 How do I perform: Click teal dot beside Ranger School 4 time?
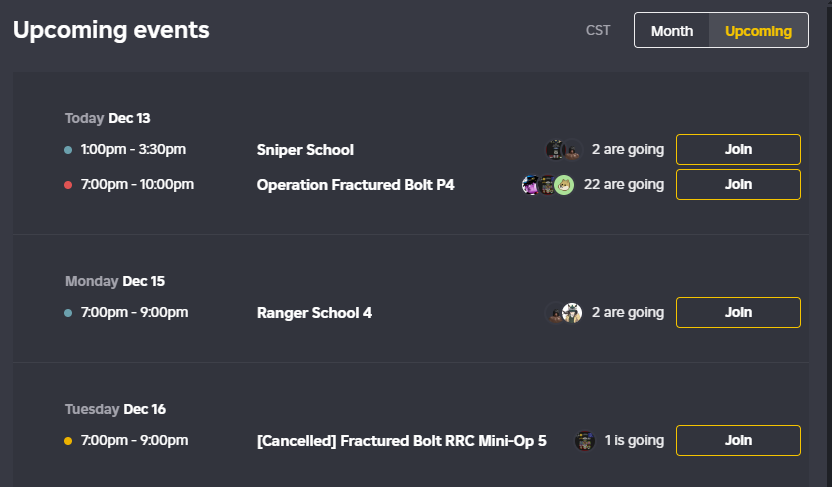pyautogui.click(x=68, y=313)
